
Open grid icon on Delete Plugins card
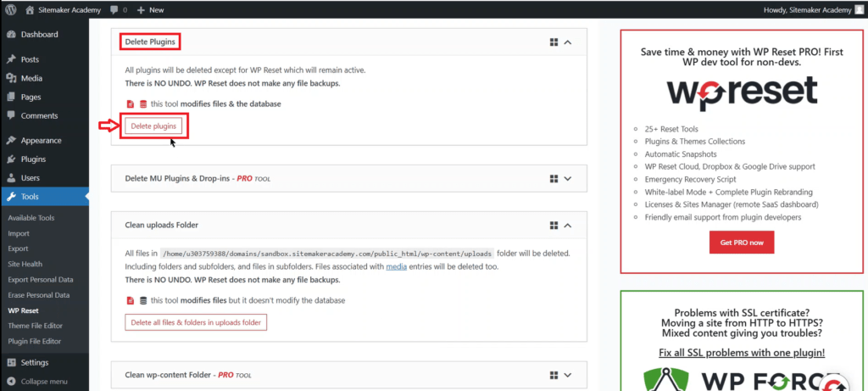(x=553, y=42)
